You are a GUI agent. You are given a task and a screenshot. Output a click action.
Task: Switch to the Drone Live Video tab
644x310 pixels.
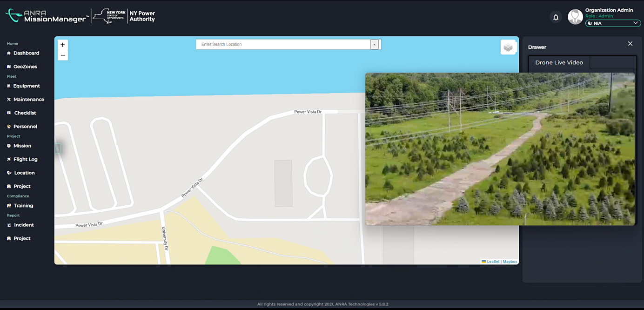[558, 62]
